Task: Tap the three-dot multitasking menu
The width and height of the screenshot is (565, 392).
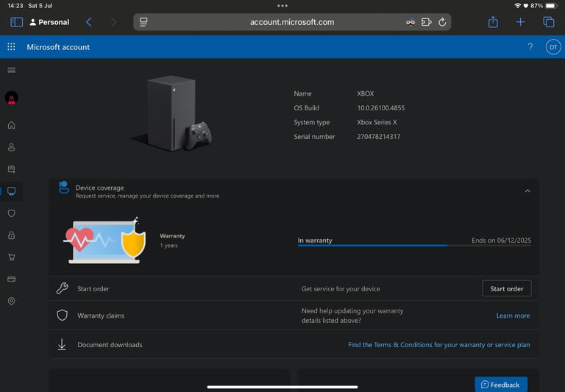Action: pyautogui.click(x=282, y=6)
